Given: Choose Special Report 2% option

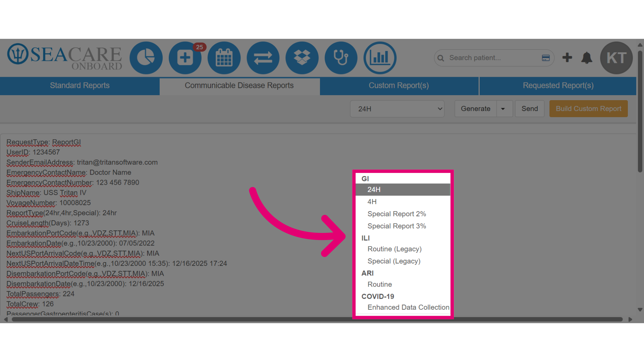Looking at the screenshot, I should [403, 214].
